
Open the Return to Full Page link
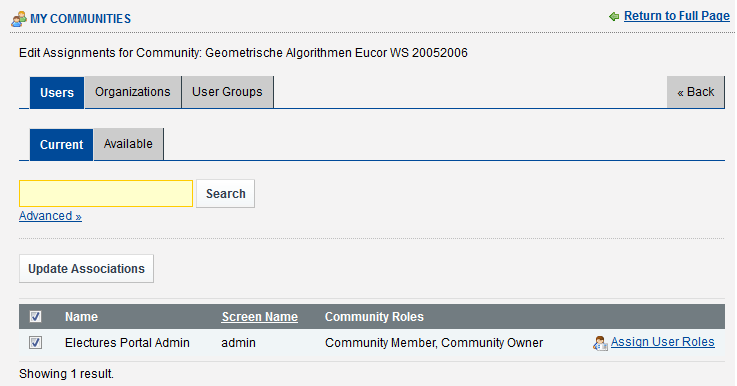point(677,16)
